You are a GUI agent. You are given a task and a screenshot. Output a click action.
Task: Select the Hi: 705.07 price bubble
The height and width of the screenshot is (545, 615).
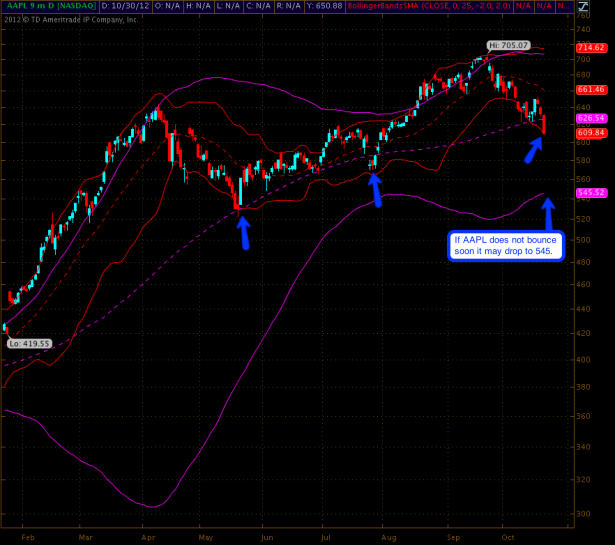point(507,45)
